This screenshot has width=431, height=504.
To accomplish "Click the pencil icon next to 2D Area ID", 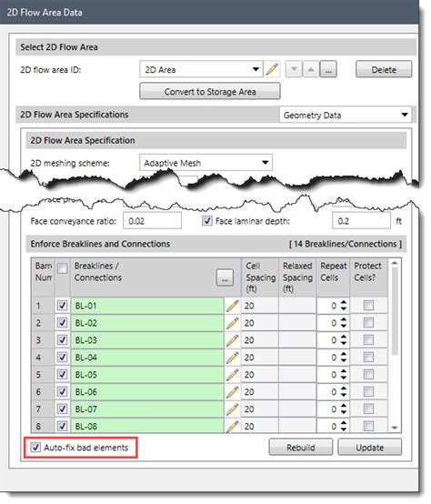I will [272, 69].
